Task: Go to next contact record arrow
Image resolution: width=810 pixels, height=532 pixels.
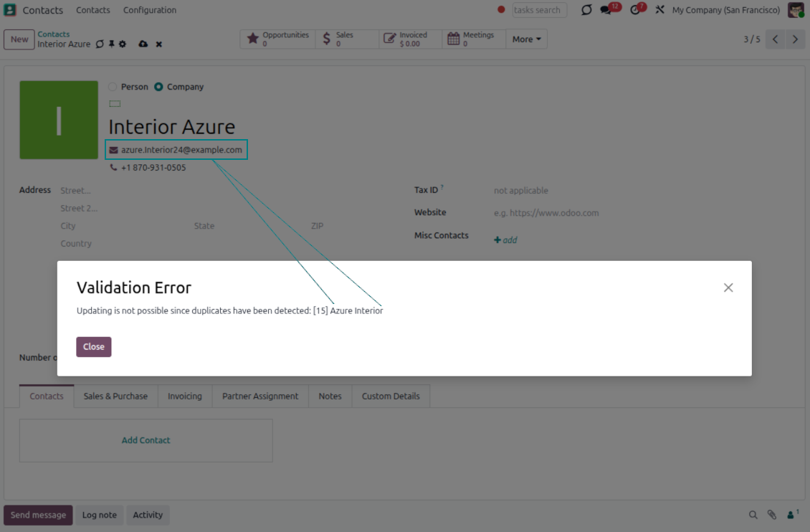Action: (795, 39)
